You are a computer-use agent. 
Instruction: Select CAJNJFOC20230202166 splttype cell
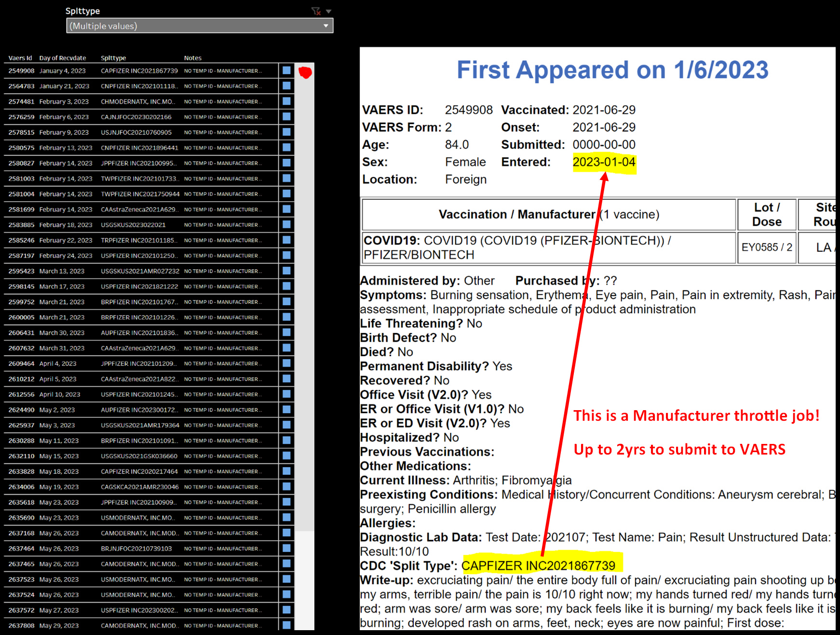[136, 117]
